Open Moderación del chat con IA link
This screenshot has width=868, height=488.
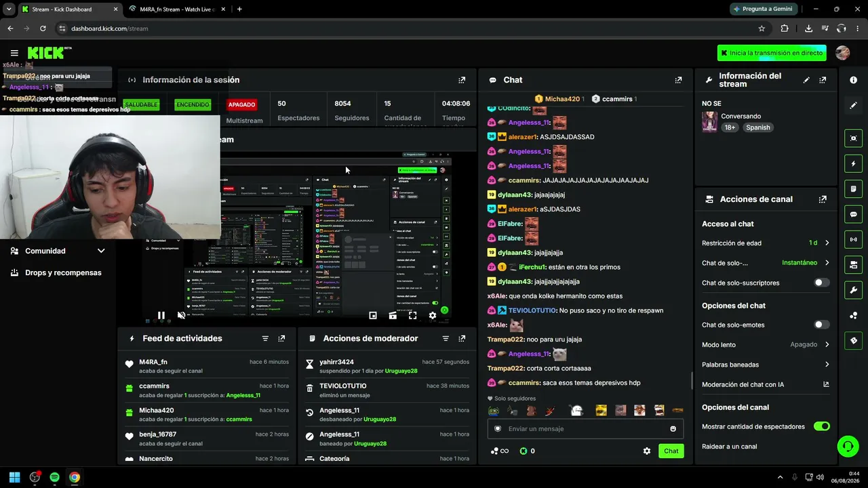point(766,384)
